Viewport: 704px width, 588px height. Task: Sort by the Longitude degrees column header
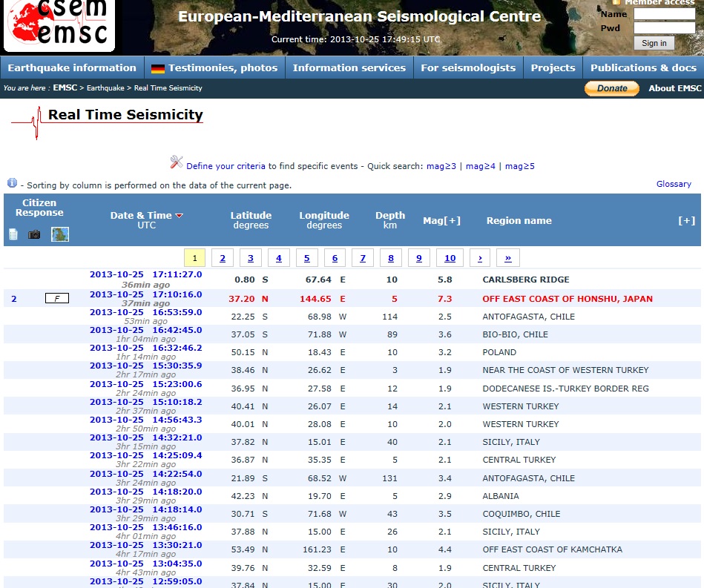tap(324, 220)
